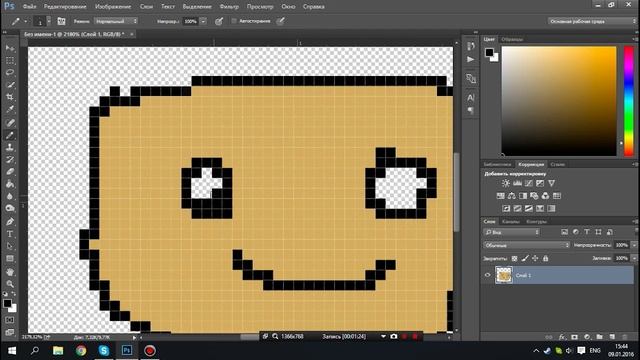Toggle the brush panel button in options bar
640x360 pixels.
(61, 21)
